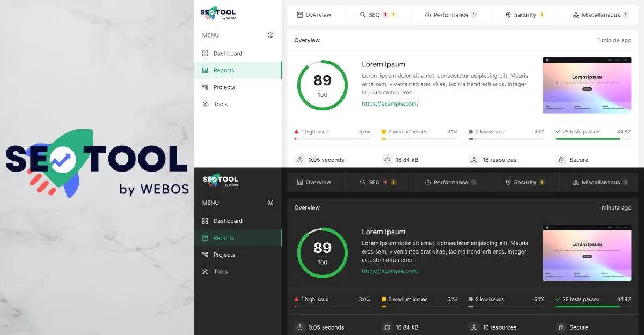The width and height of the screenshot is (644, 335).
Task: Switch to the Performance tab in light panel
Action: point(451,15)
